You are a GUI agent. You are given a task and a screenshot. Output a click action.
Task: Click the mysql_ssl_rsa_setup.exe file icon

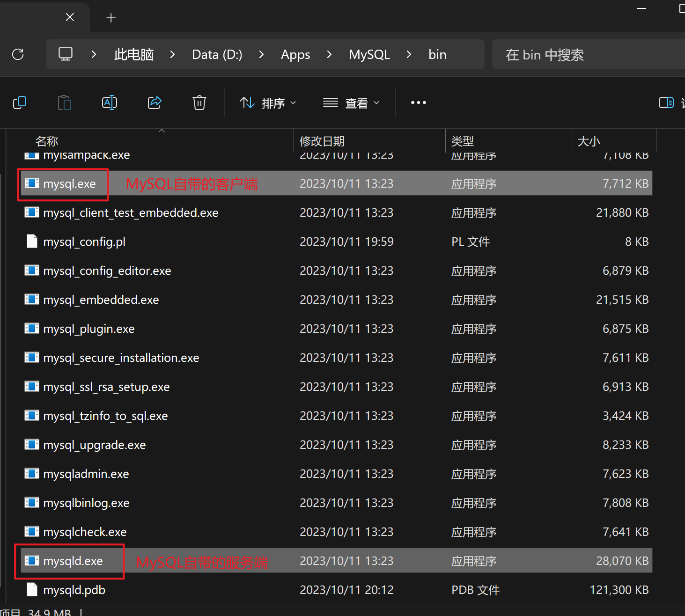[32, 386]
